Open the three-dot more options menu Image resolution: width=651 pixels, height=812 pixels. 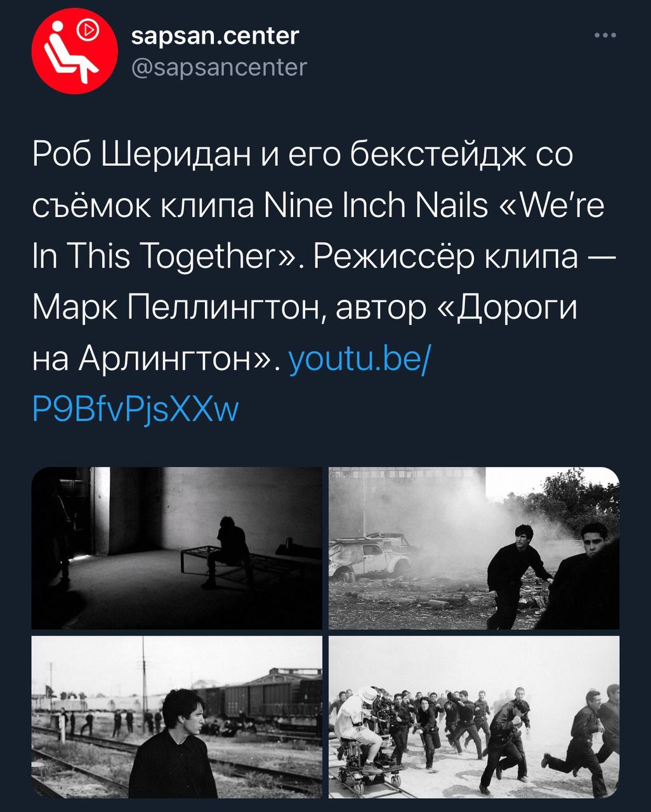tap(605, 36)
